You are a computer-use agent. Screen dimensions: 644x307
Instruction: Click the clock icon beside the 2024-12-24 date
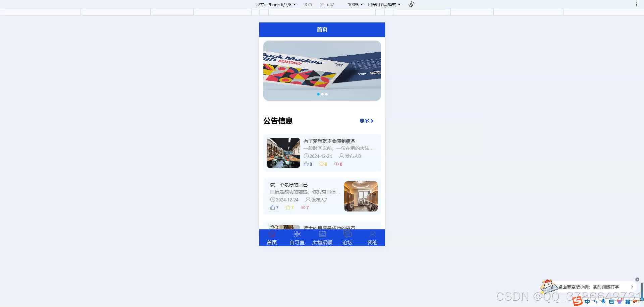[x=306, y=156]
